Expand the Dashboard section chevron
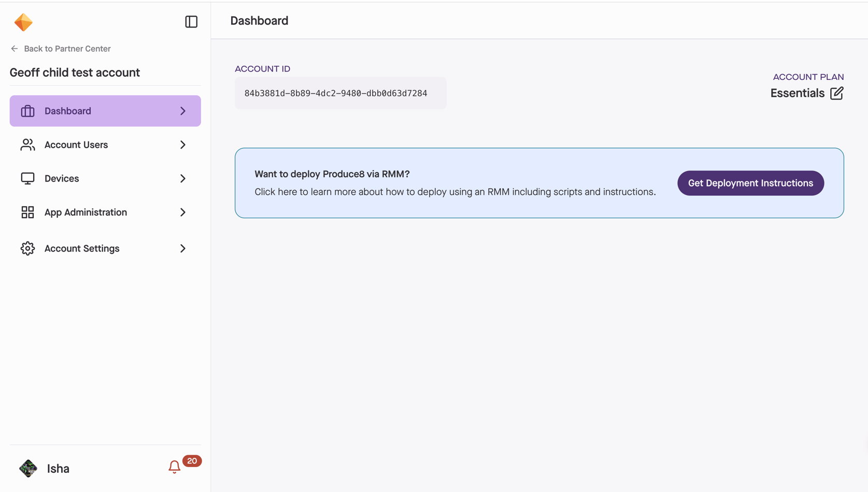Image resolution: width=868 pixels, height=492 pixels. coord(182,110)
